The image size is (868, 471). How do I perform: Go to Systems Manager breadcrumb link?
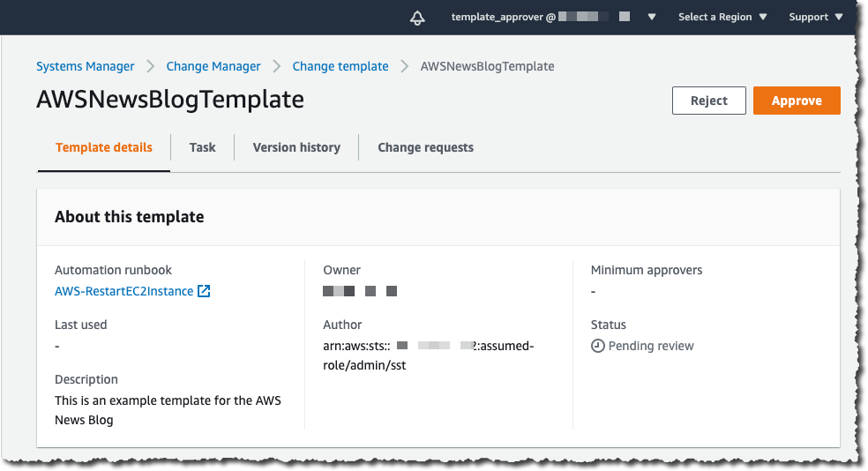[x=86, y=66]
